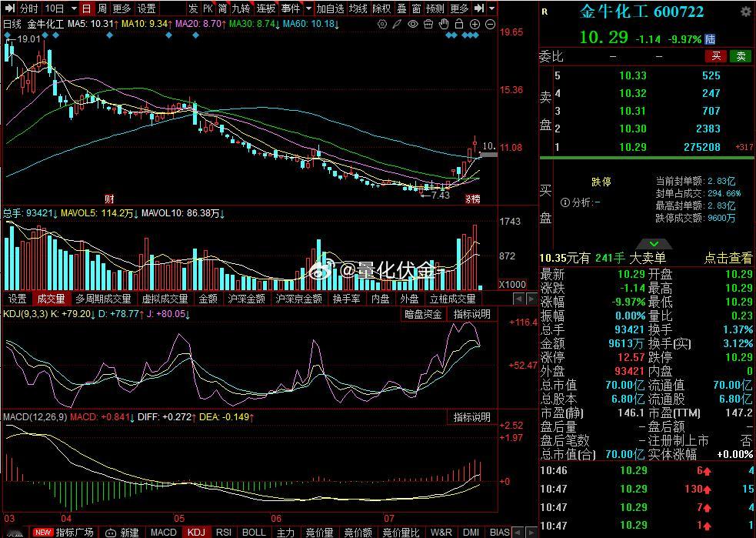The height and width of the screenshot is (538, 756).
Task: Open the toolbox icon on chart toolbar
Action: click(428, 24)
